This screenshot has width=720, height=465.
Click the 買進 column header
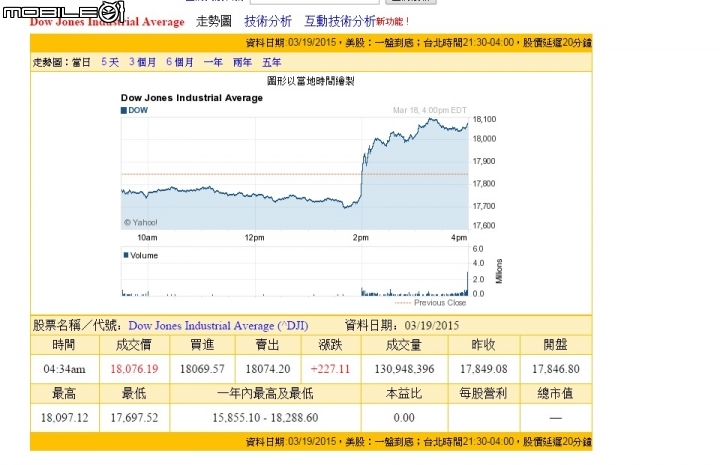pos(202,345)
